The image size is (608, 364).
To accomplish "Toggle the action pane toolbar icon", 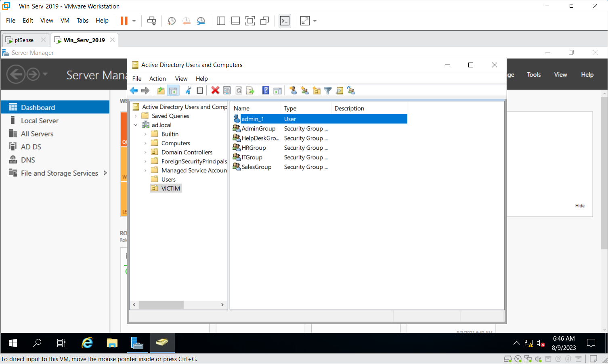I will [x=277, y=90].
